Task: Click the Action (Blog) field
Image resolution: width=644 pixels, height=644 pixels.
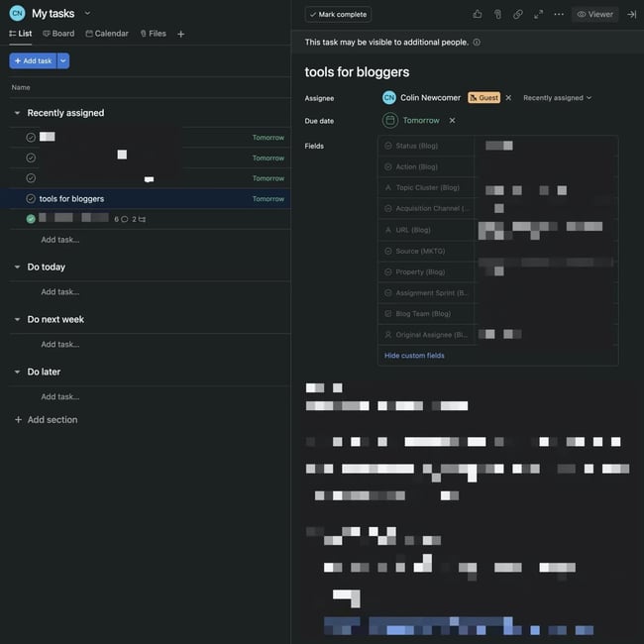Action: click(497, 166)
